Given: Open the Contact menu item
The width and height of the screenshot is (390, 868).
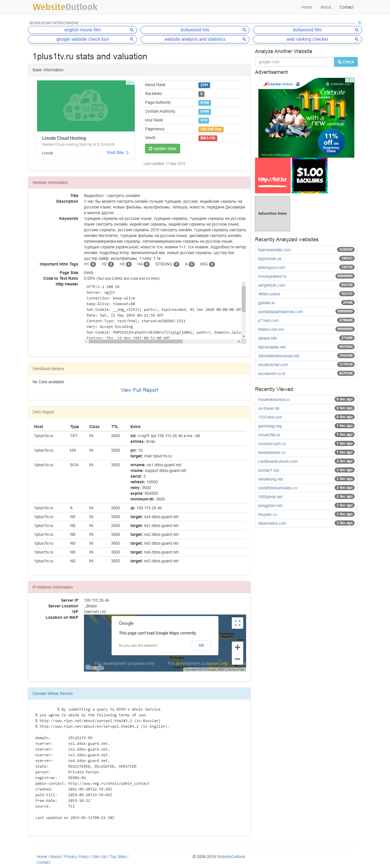Looking at the screenshot, I should [346, 7].
